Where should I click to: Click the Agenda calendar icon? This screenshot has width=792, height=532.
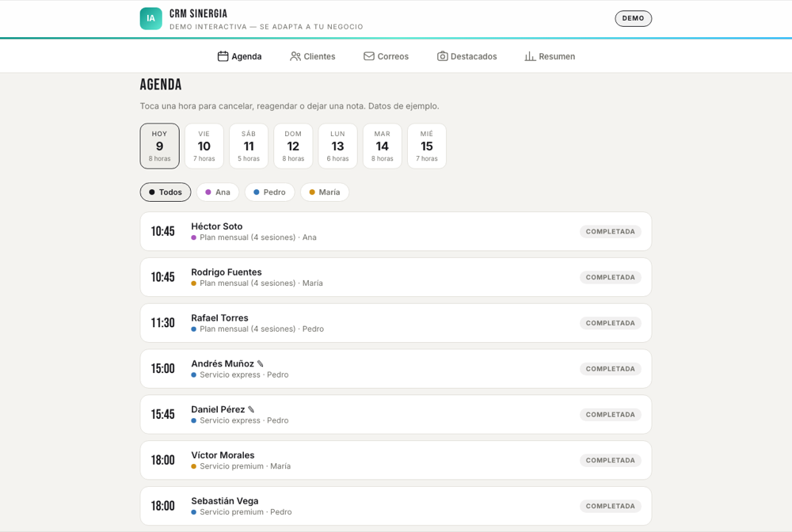[223, 56]
